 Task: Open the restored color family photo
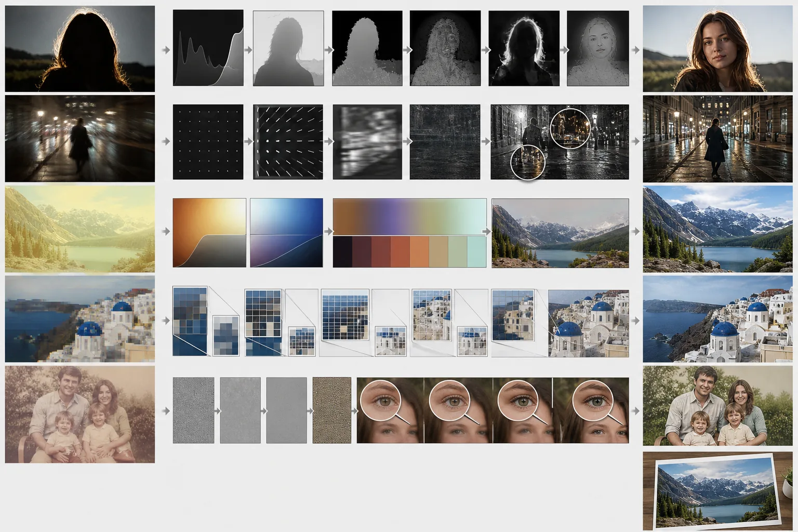717,406
